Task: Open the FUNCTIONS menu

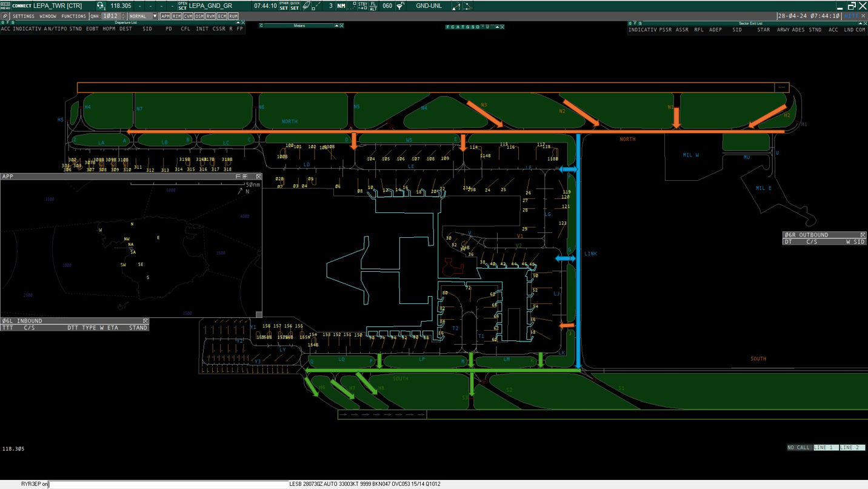Action: point(74,16)
